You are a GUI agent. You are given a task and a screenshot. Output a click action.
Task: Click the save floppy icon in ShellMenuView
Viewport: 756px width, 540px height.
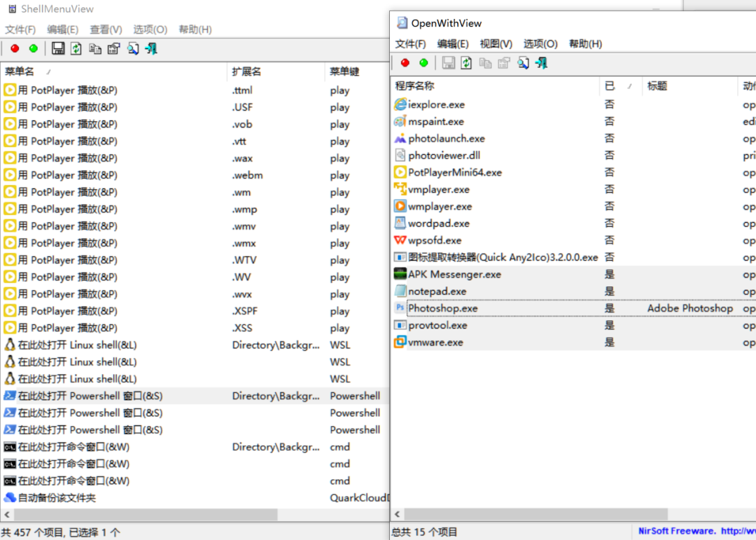coord(58,48)
